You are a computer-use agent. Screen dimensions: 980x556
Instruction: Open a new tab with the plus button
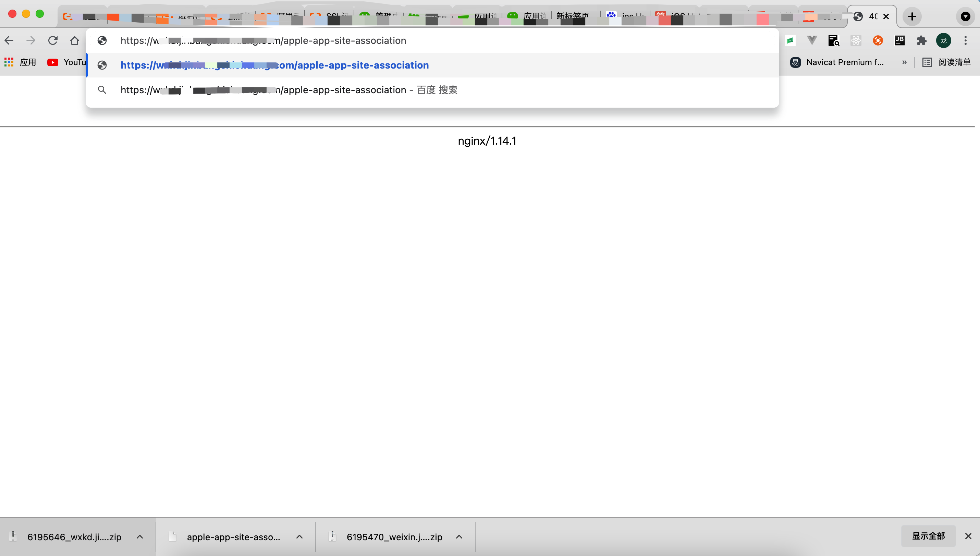point(911,16)
